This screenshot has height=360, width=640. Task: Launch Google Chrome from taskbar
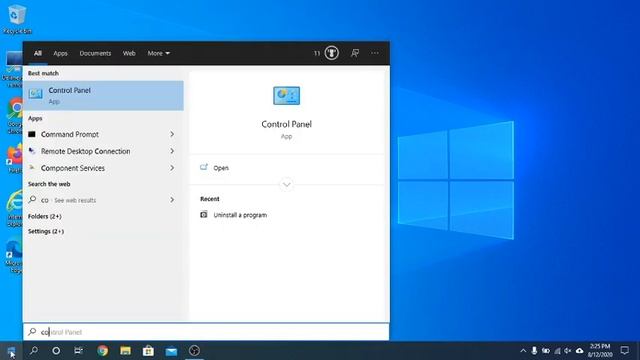[x=103, y=351]
